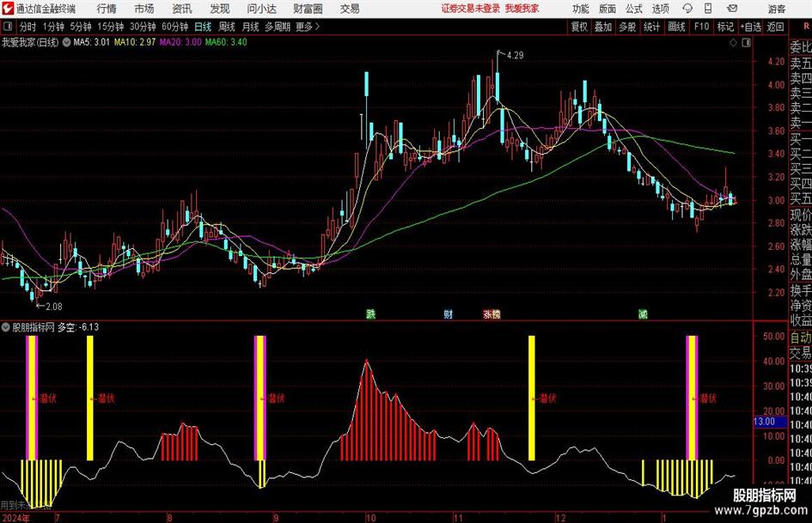
Task: Open the customer service headset icon
Action: (687, 9)
